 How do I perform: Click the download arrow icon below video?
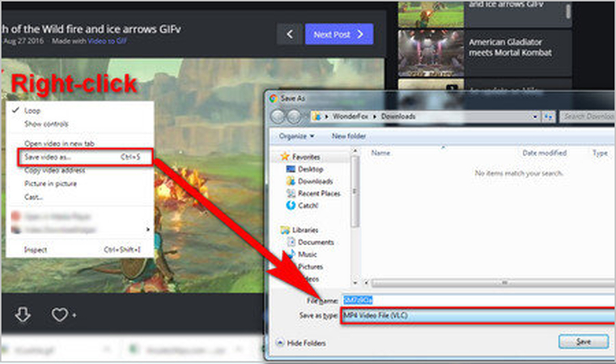tap(23, 315)
